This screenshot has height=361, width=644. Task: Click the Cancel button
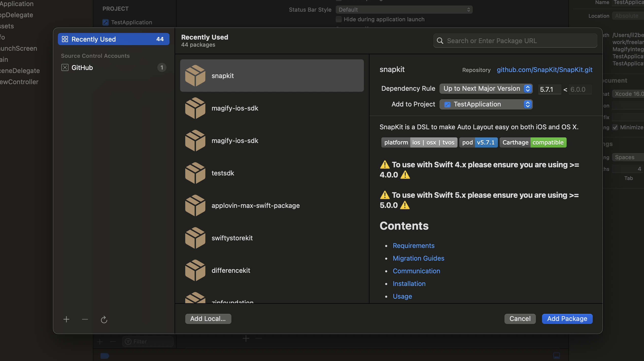(520, 319)
